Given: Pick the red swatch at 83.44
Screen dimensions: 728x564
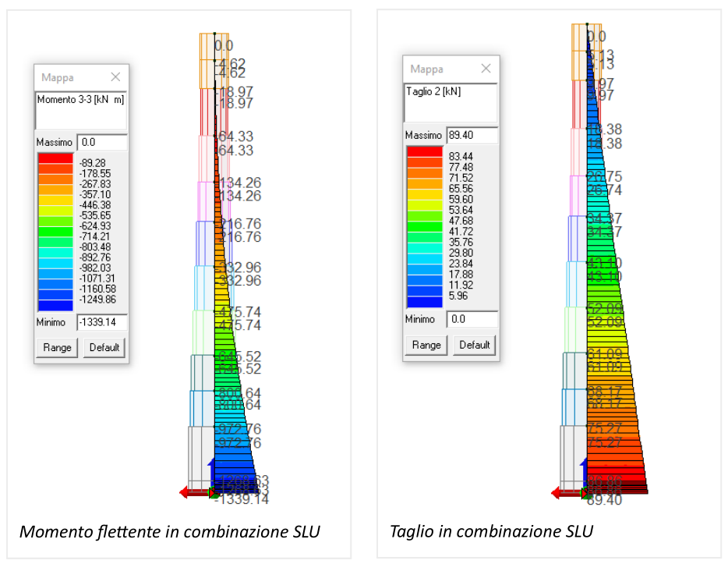Looking at the screenshot, I should [425, 151].
